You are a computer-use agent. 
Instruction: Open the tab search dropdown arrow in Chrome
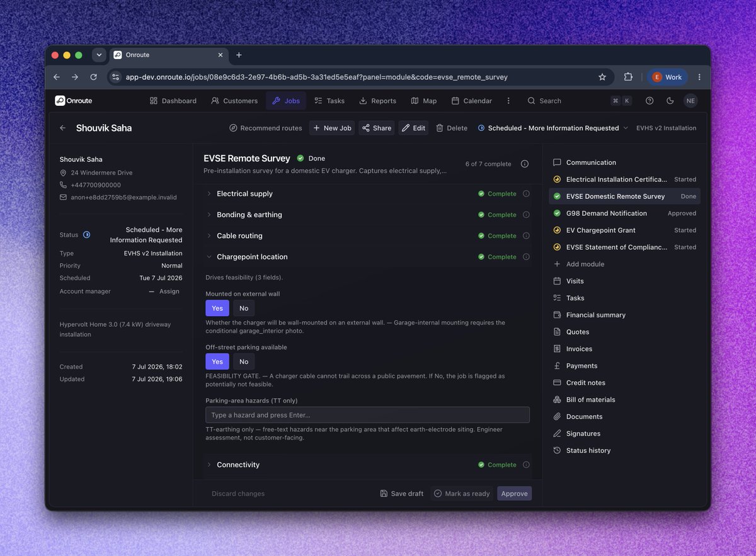tap(98, 55)
